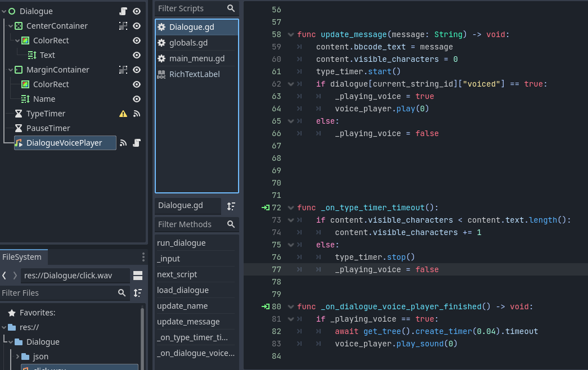Fold the else block at line 65

pos(291,121)
